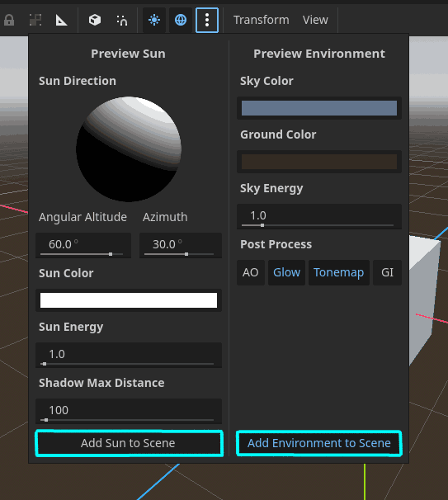
Task: Open the Sun Color white swatch
Action: pos(129,300)
